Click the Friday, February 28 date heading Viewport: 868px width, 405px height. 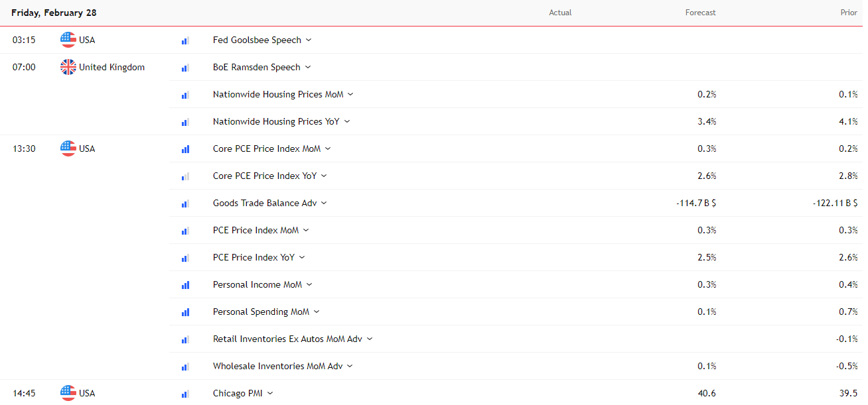pyautogui.click(x=54, y=13)
